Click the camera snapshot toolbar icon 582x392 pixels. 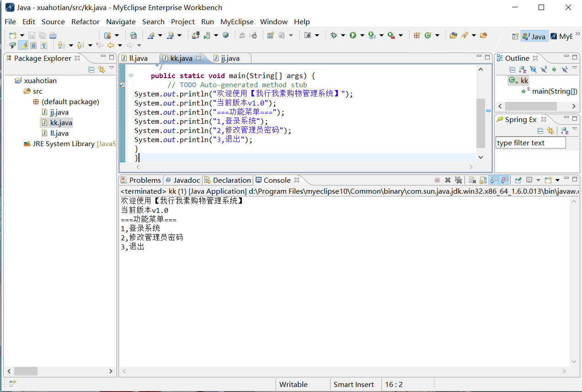[x=308, y=35]
